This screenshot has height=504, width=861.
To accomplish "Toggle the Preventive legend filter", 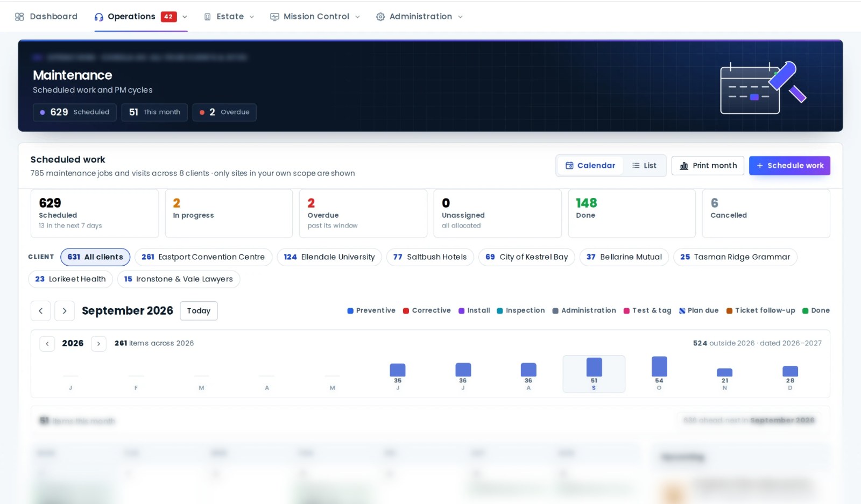I will (371, 311).
